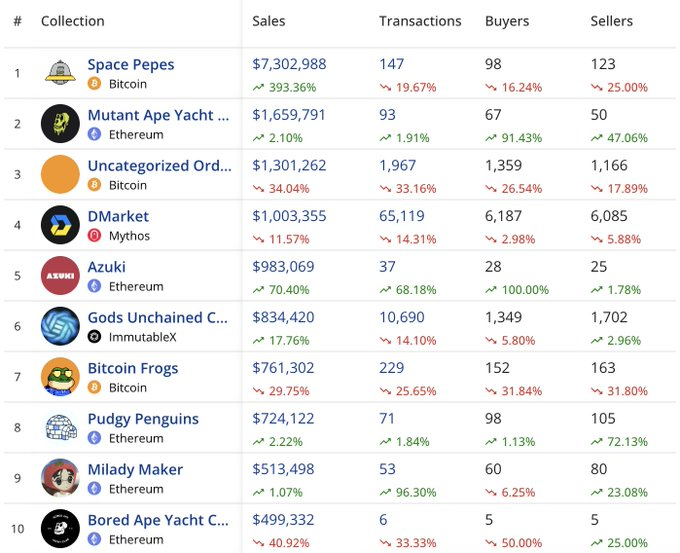The height and width of the screenshot is (553, 680).
Task: Open the Space Pepes collection link
Action: coord(131,65)
